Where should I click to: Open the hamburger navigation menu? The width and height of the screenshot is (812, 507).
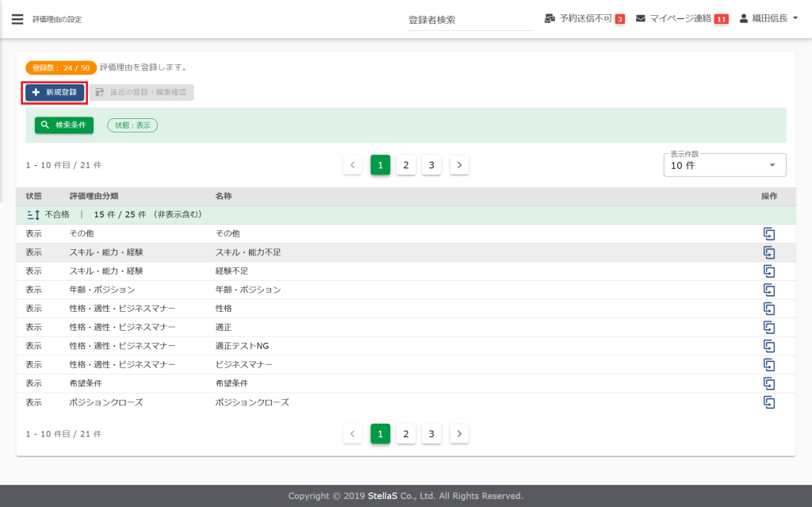pos(17,19)
